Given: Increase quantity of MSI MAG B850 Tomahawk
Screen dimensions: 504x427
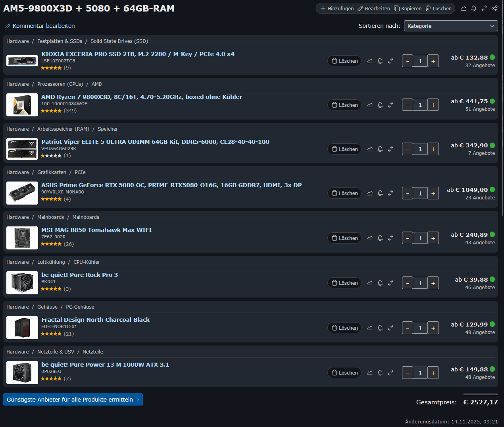Looking at the screenshot, I should tap(433, 238).
